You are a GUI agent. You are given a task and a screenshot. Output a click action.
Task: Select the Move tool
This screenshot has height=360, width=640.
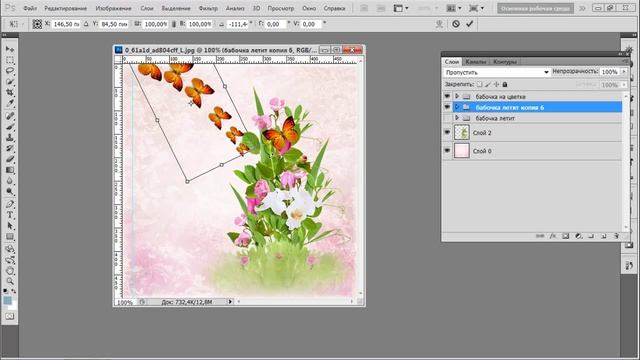pyautogui.click(x=10, y=49)
